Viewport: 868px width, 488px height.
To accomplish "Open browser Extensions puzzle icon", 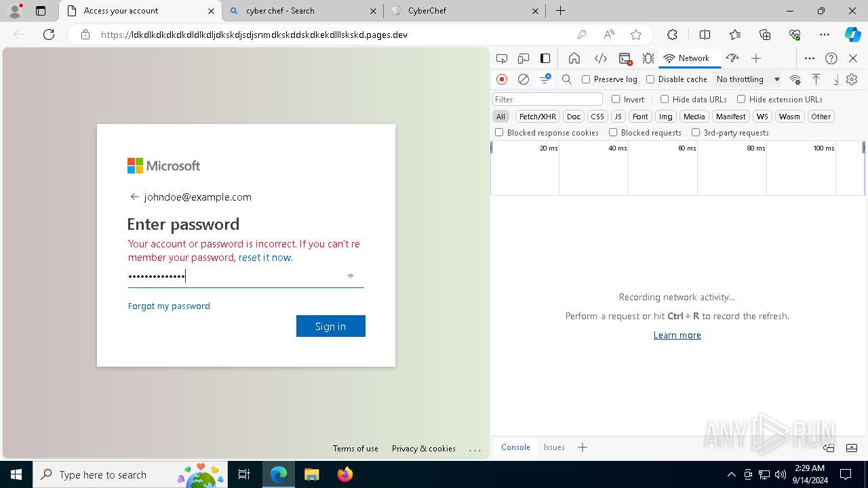I will point(672,35).
